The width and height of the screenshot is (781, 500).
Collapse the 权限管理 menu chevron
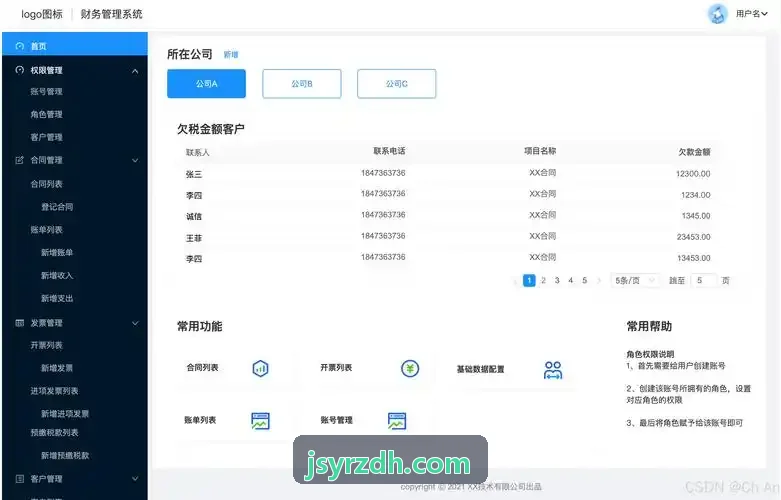click(x=135, y=71)
